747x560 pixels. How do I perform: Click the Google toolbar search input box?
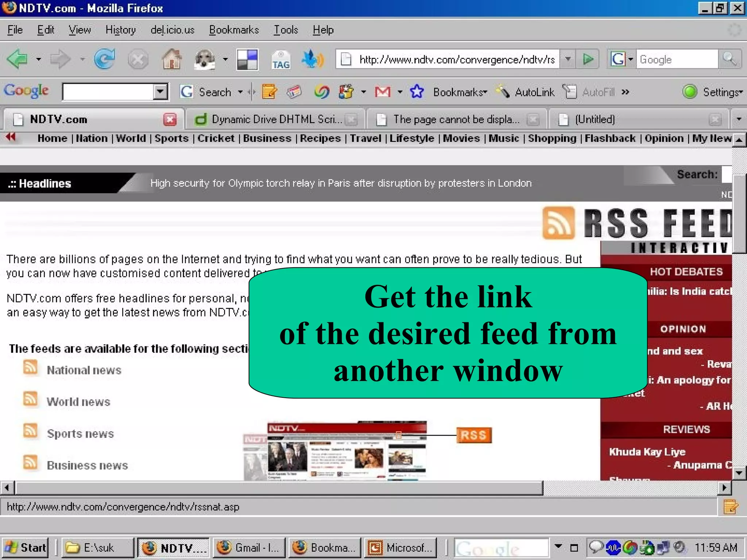tap(108, 92)
